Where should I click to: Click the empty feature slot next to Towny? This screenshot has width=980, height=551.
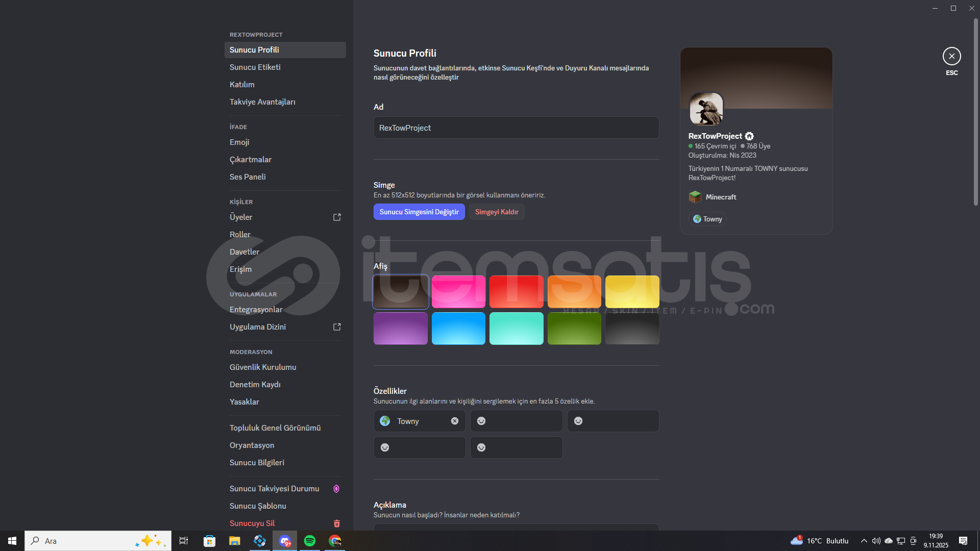tap(516, 421)
